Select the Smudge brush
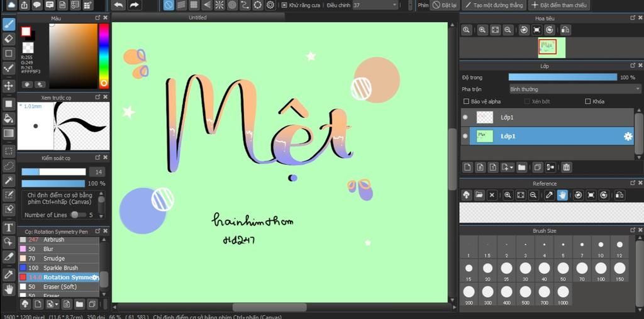 coord(58,259)
